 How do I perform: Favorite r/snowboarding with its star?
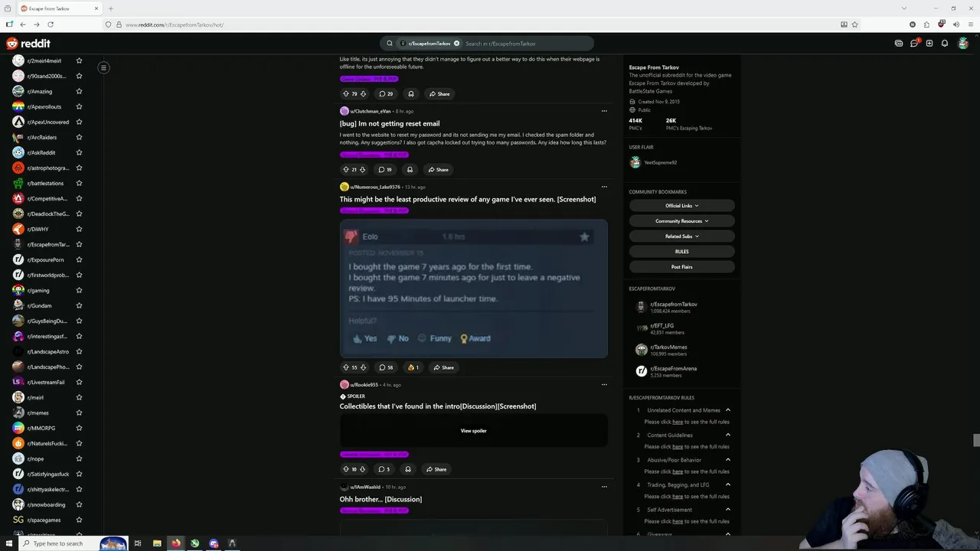[79, 504]
